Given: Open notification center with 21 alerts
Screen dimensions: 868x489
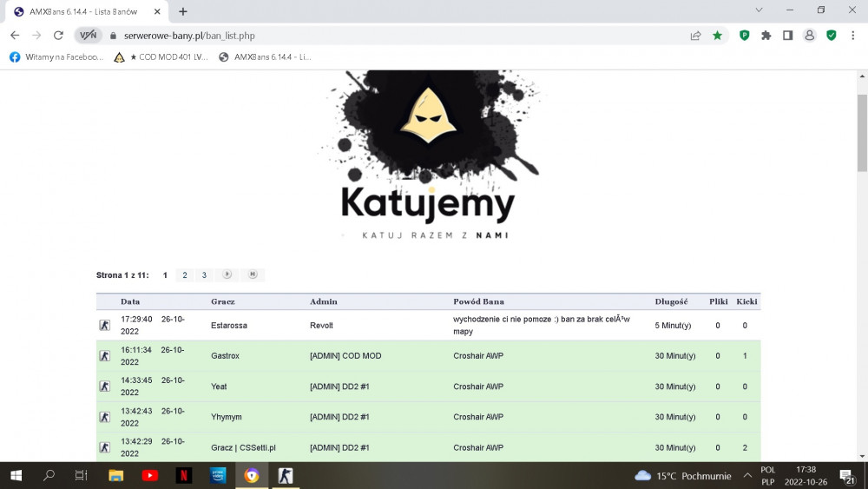Looking at the screenshot, I should tap(847, 476).
